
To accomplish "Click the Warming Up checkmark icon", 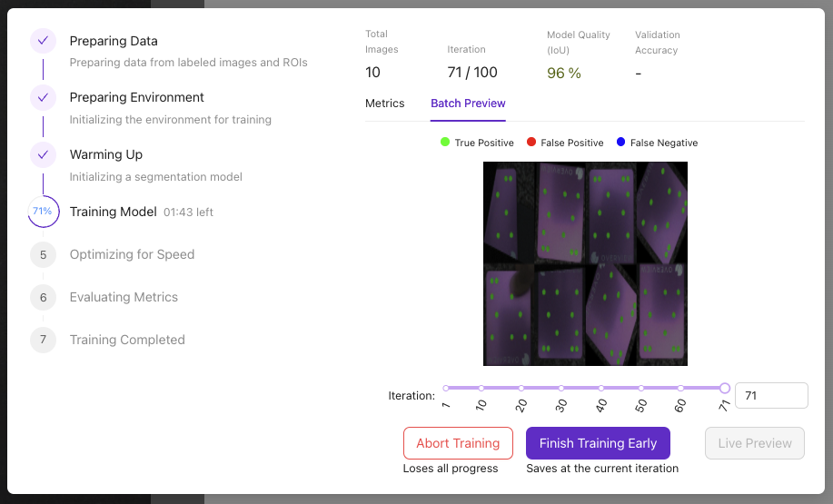I will click(43, 154).
